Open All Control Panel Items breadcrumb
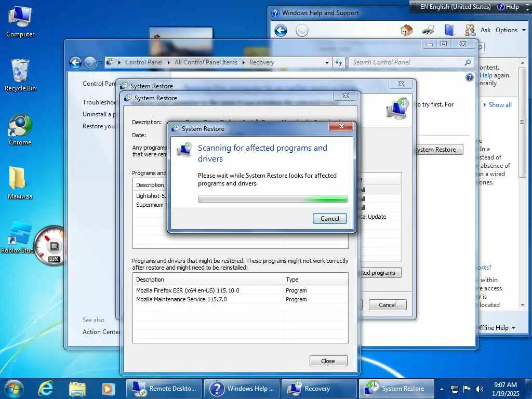This screenshot has width=532, height=399. click(206, 62)
